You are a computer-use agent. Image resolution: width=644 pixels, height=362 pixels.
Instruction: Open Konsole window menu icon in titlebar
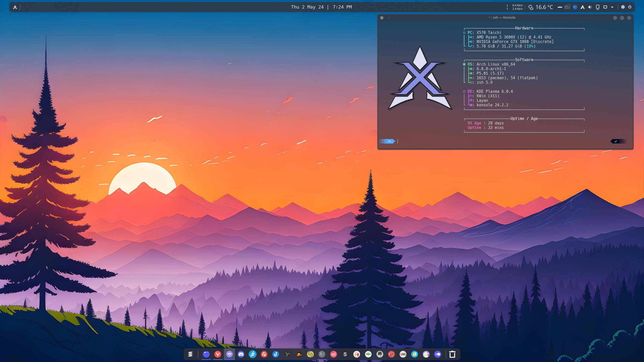pyautogui.click(x=382, y=18)
